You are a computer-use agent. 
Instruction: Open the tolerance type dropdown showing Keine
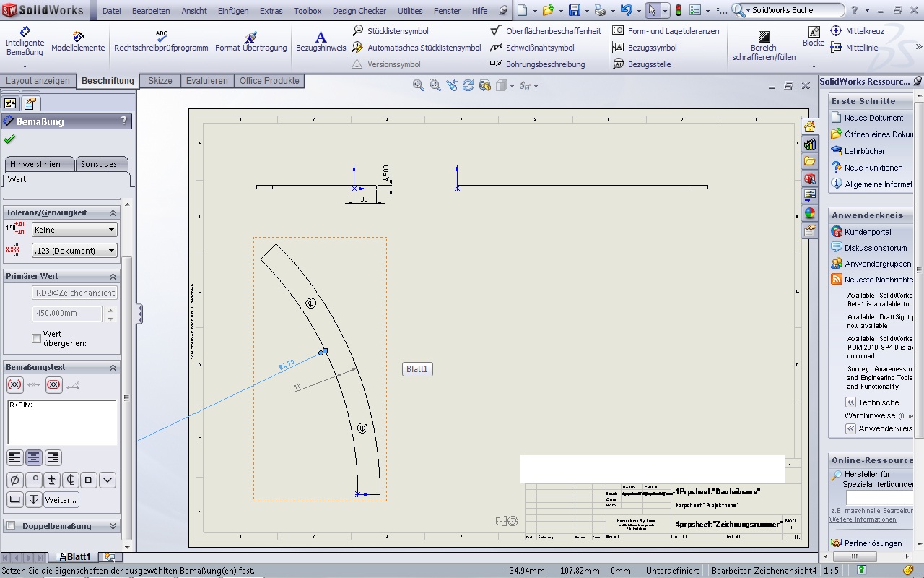[74, 230]
